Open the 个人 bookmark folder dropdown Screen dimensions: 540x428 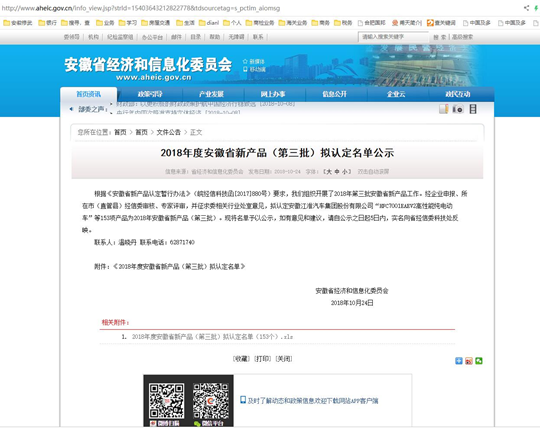tap(232, 23)
